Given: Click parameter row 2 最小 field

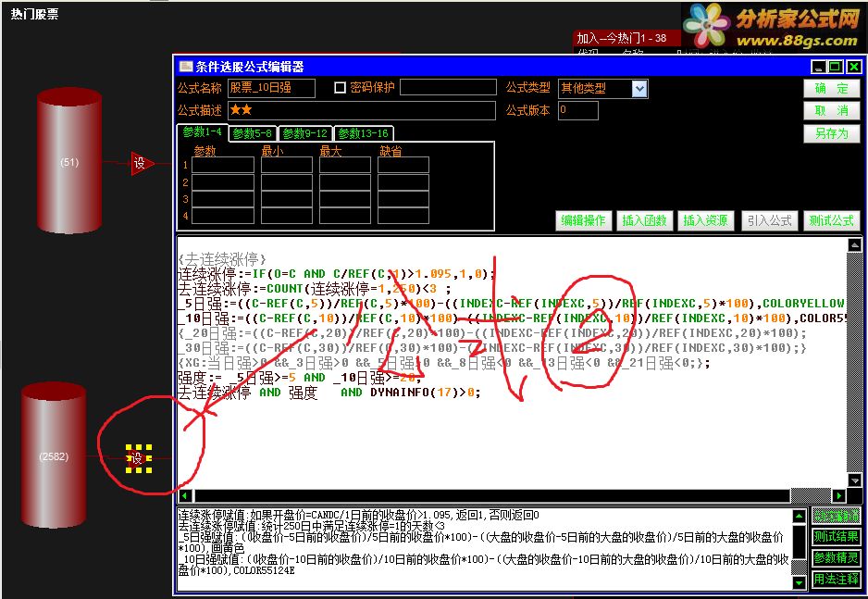Looking at the screenshot, I should tap(287, 182).
